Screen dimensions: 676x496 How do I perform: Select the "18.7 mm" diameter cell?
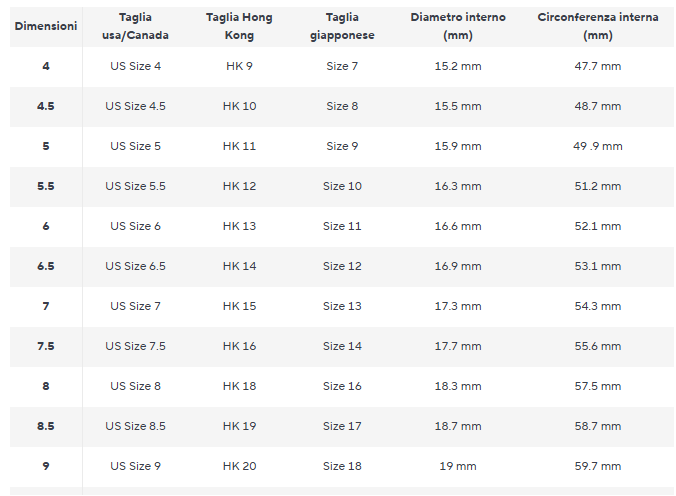point(458,426)
